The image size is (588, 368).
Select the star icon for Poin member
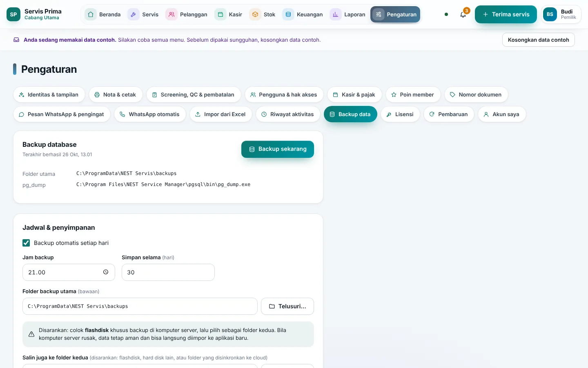[394, 94]
